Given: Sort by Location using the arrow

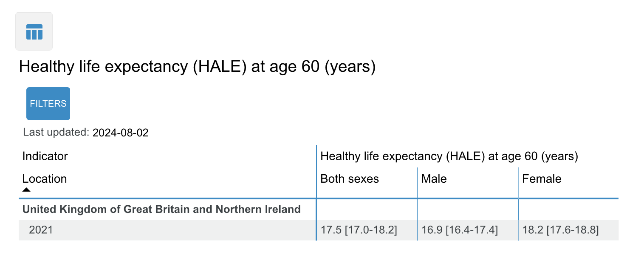Looking at the screenshot, I should [x=26, y=190].
